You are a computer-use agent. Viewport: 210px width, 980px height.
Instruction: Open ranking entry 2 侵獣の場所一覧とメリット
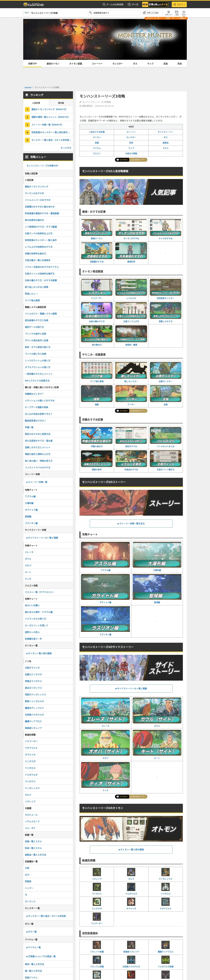click(x=48, y=117)
